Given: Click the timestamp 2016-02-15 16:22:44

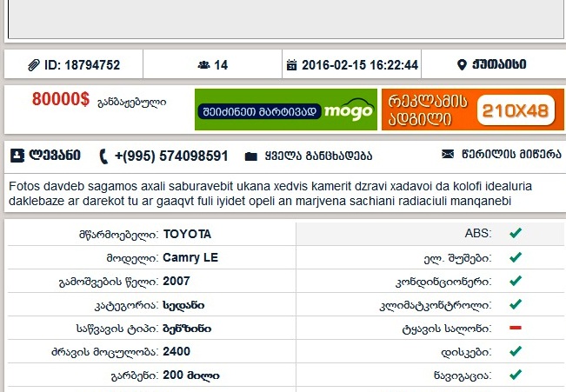Looking at the screenshot, I should [x=360, y=65].
